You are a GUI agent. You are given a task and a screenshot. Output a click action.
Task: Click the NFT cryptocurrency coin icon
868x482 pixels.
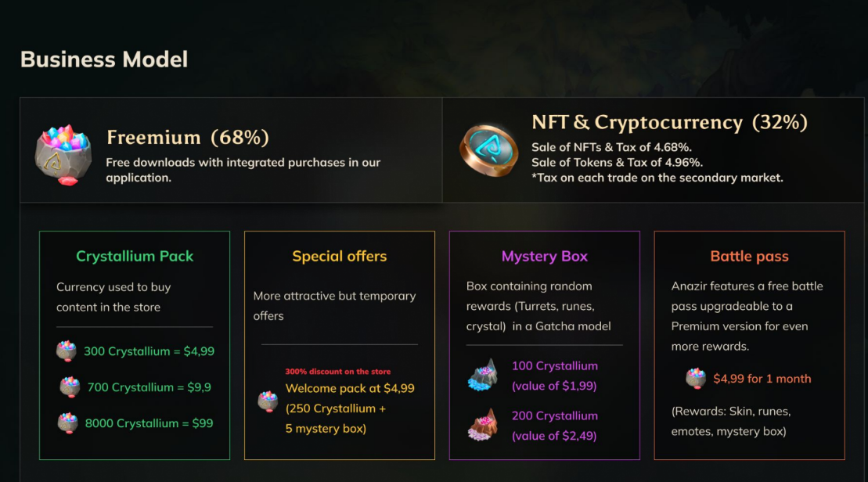[x=489, y=150]
